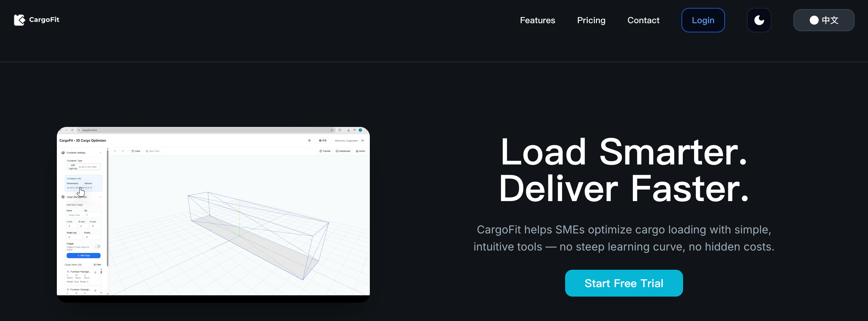This screenshot has width=868, height=321.
Task: Click the Login button
Action: 703,20
